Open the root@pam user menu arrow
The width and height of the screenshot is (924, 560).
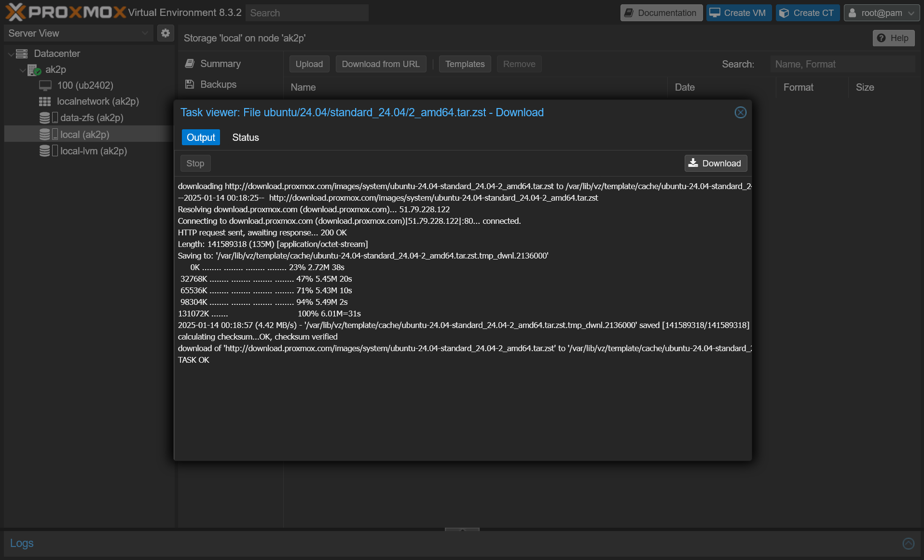tap(911, 13)
